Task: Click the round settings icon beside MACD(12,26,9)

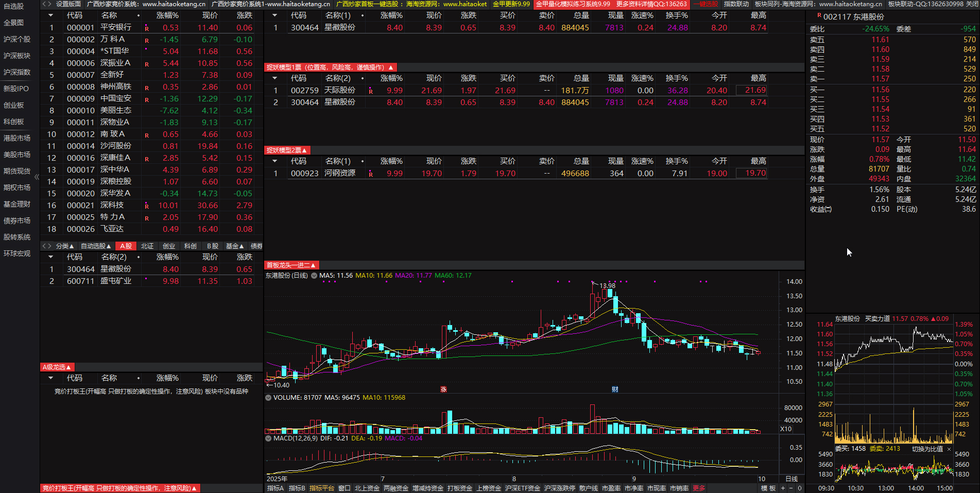Action: click(268, 438)
